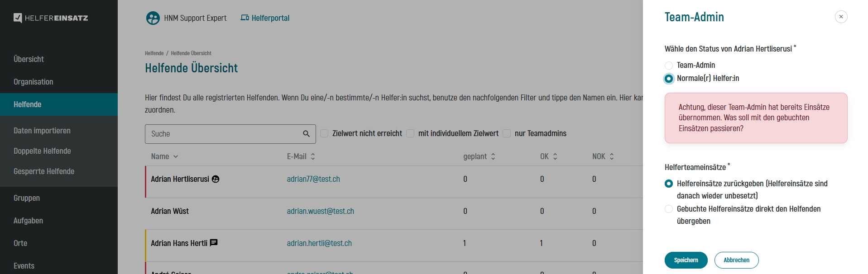Expand the Name column sort chevron
The image size is (868, 274).
176,156
